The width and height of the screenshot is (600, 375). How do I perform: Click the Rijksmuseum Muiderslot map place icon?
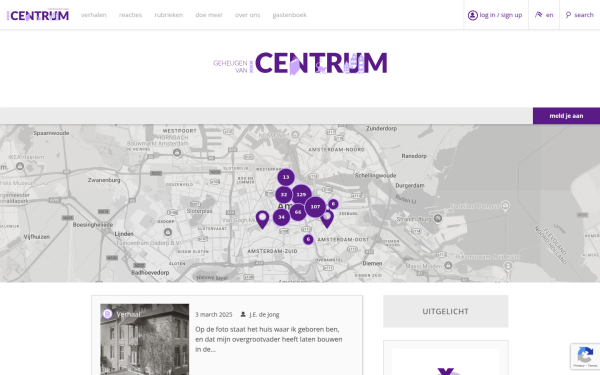pos(508,266)
